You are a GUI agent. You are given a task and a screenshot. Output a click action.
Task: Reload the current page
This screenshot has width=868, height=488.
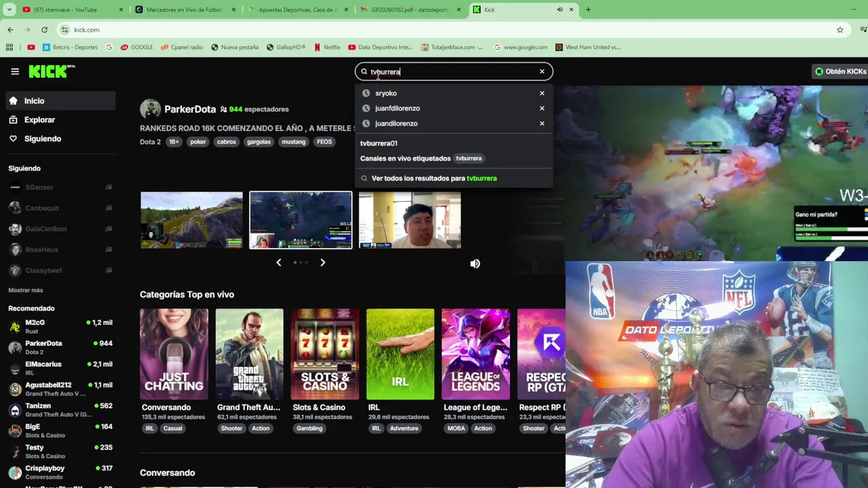click(44, 30)
